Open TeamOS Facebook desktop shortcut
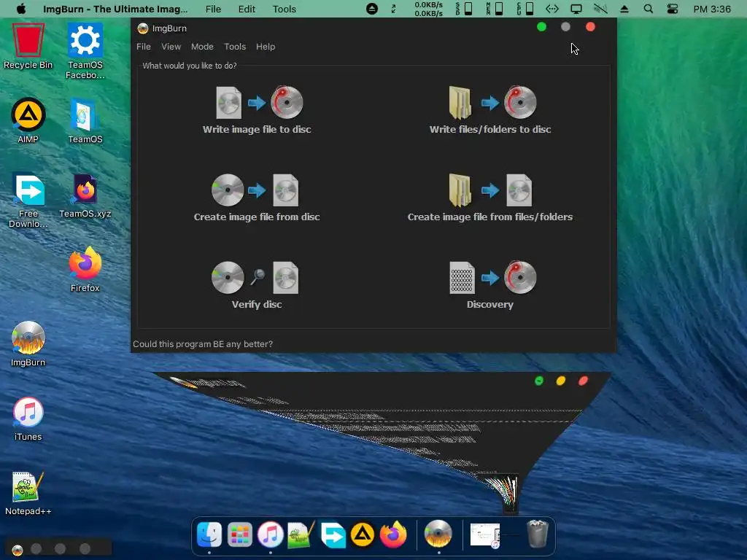Image resolution: width=747 pixels, height=560 pixels. click(85, 52)
